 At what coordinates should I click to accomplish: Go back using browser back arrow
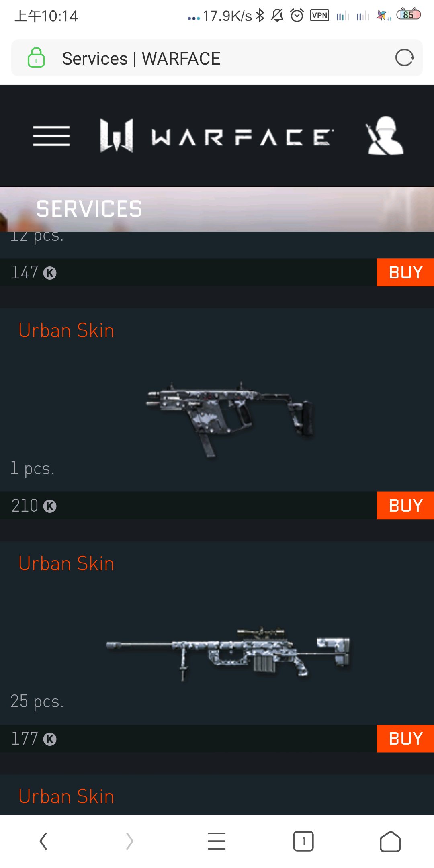pos(43,841)
